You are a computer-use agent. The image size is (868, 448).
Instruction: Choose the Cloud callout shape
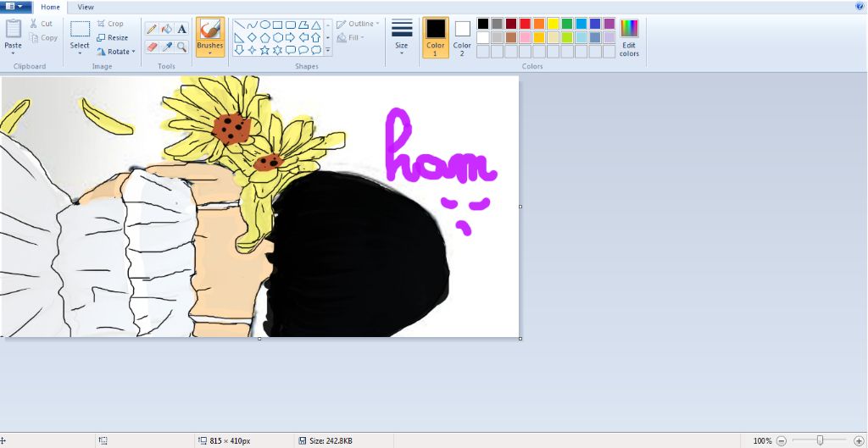click(316, 50)
